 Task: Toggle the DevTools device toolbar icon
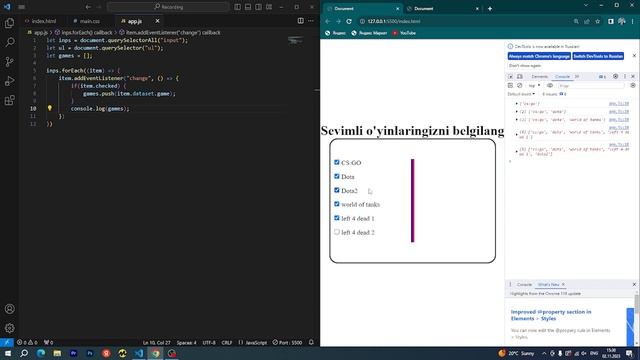pos(520,76)
